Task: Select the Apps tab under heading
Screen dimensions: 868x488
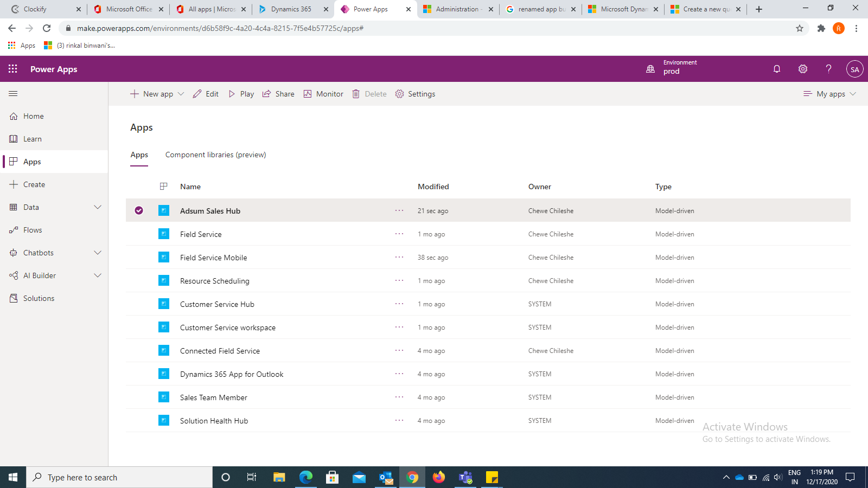Action: [x=139, y=155]
